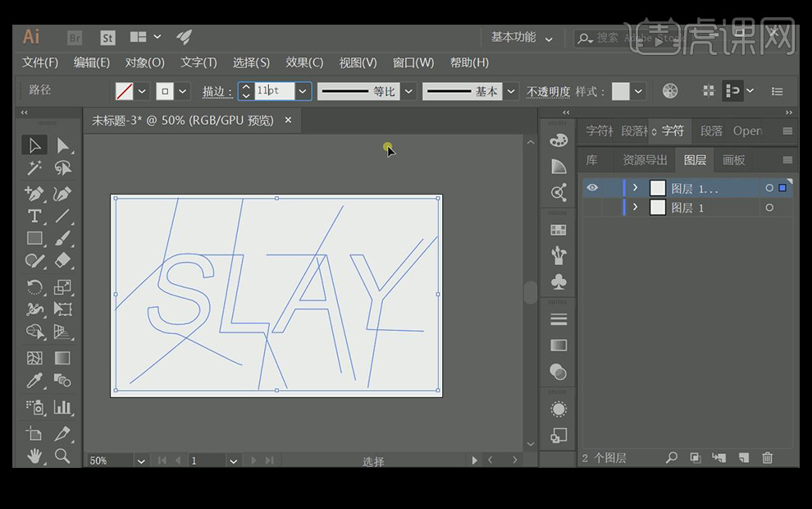The width and height of the screenshot is (812, 509).
Task: Click target circle of 图层 1 layer
Action: (769, 209)
